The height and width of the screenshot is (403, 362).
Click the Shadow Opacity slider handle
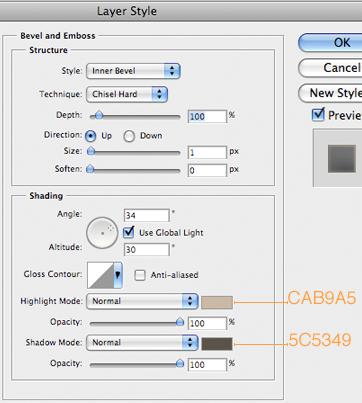[x=180, y=363]
